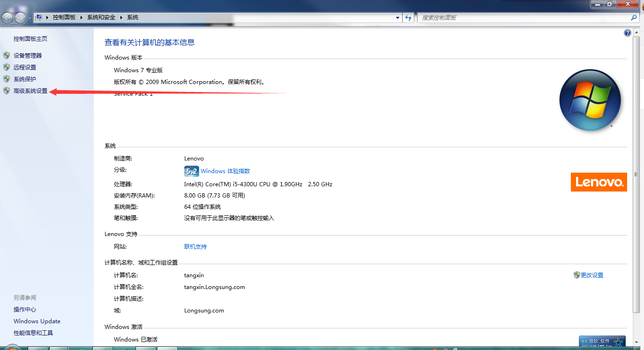Click the Intel Core i5-4300U processor value
Viewport: 644px width, 350px height.
(258, 184)
